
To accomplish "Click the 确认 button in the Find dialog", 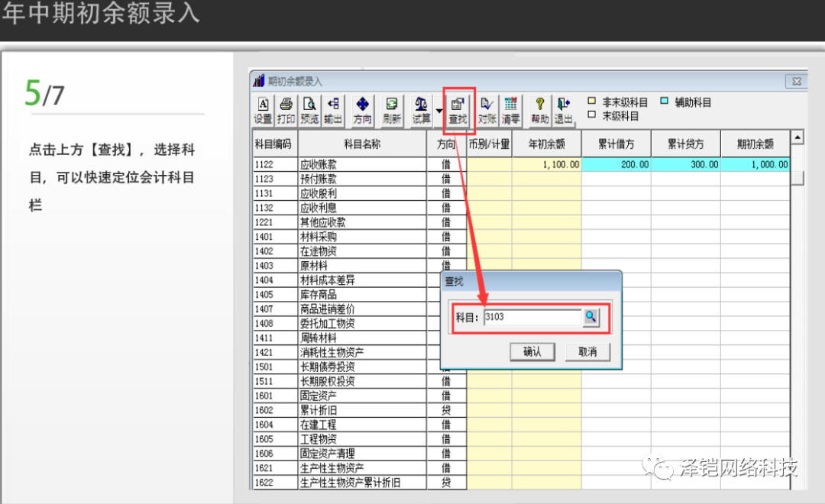I will point(532,351).
